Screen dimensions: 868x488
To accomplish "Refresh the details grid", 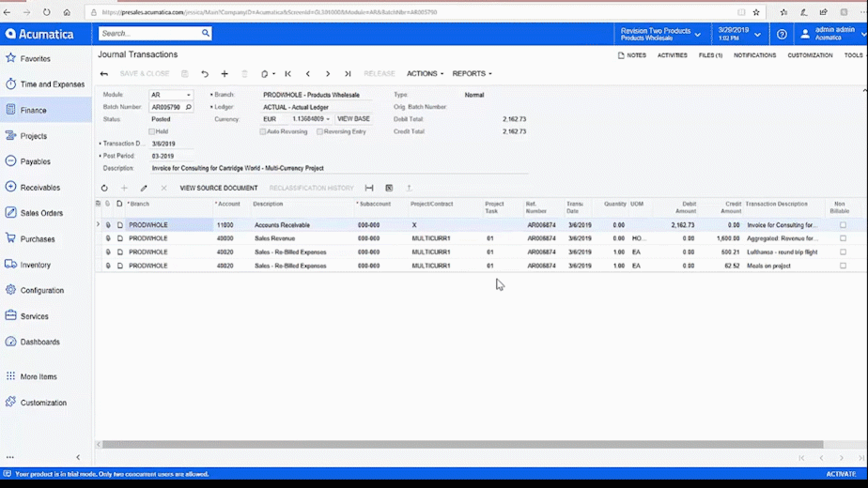I will point(104,188).
